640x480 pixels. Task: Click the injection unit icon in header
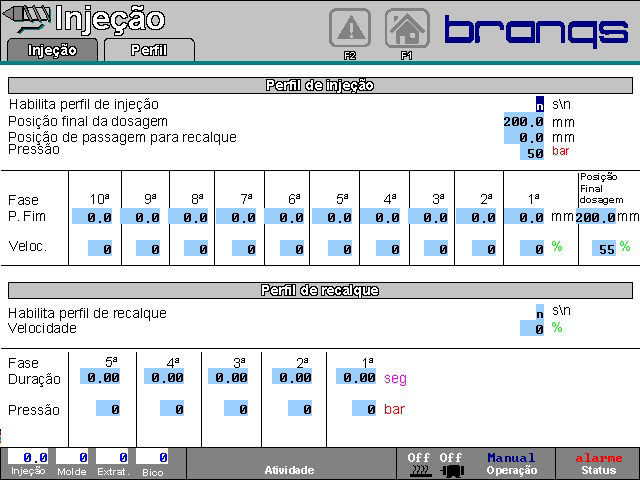click(x=26, y=18)
